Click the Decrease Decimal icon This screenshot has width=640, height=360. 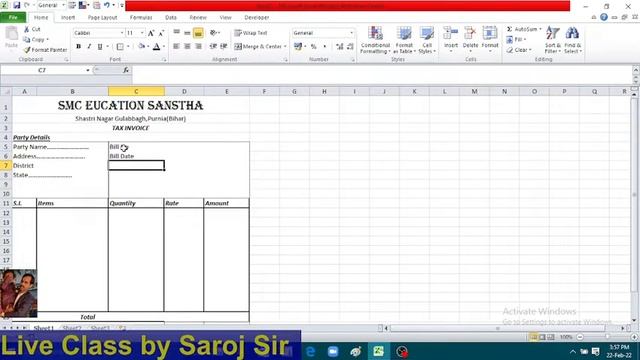[x=350, y=47]
